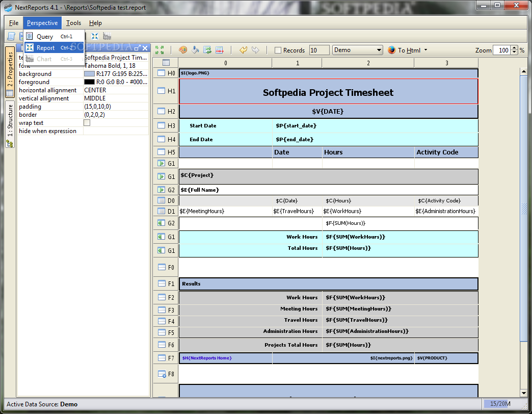The image size is (532, 414).
Task: Click the expand-arrows layout toolbar icon
Action: coord(159,50)
